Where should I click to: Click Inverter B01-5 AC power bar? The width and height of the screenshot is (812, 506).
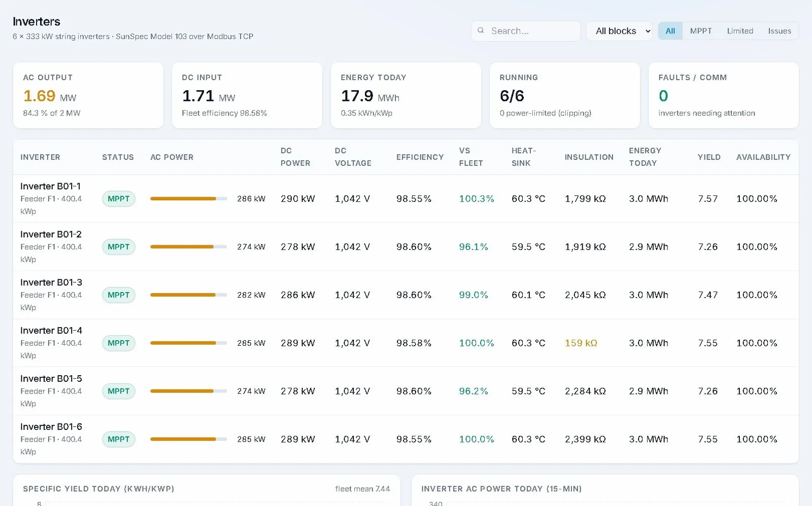point(188,391)
